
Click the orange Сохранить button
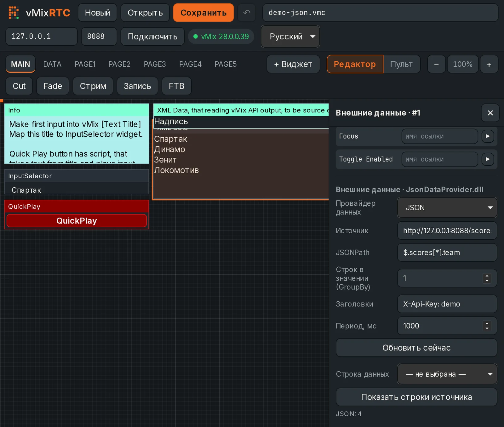[x=203, y=13]
